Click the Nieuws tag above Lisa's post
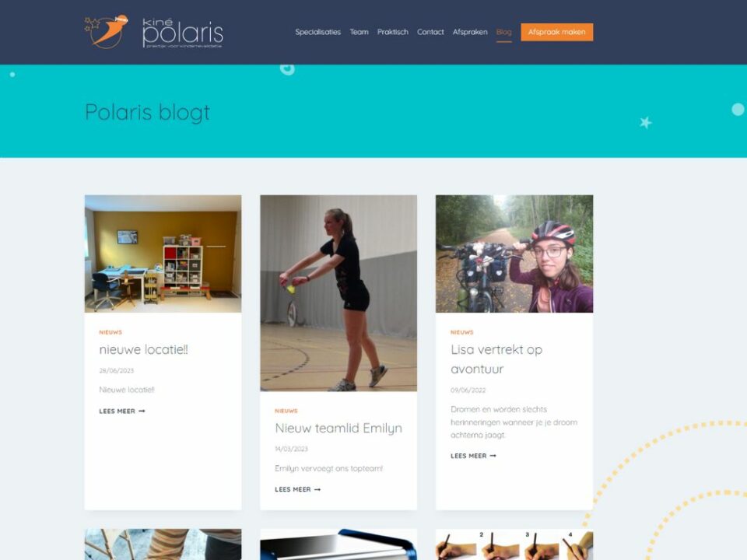The image size is (747, 560). tap(461, 332)
